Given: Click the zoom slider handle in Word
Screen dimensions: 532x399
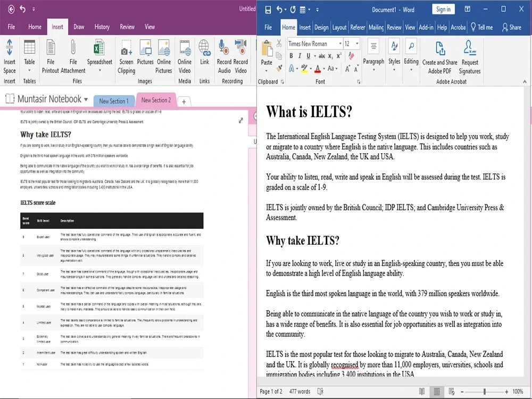Looking at the screenshot, I should click(485, 392).
